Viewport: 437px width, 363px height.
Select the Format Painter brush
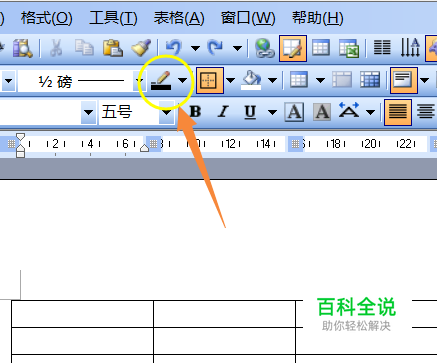tap(141, 48)
